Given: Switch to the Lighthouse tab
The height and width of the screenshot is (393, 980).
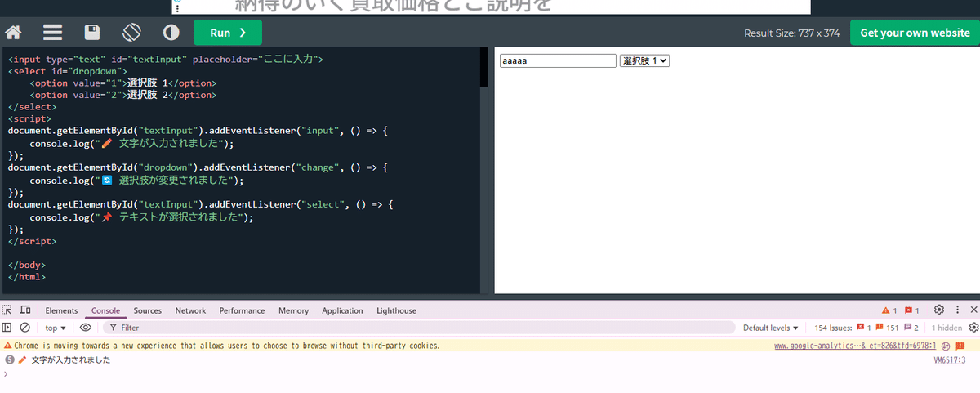Looking at the screenshot, I should 396,310.
